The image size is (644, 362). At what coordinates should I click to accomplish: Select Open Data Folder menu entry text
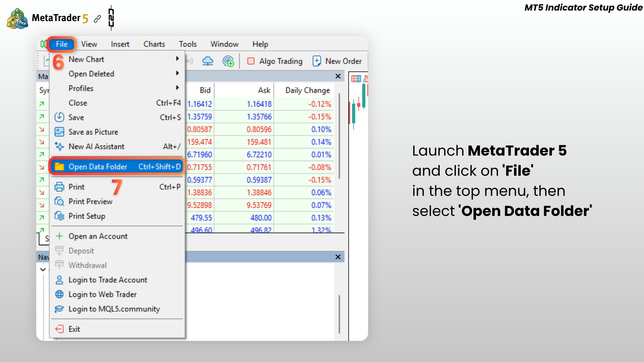click(98, 167)
